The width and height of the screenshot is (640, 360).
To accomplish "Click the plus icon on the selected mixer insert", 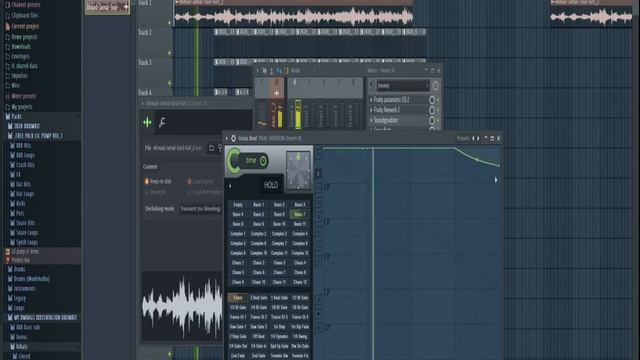I will point(276,93).
